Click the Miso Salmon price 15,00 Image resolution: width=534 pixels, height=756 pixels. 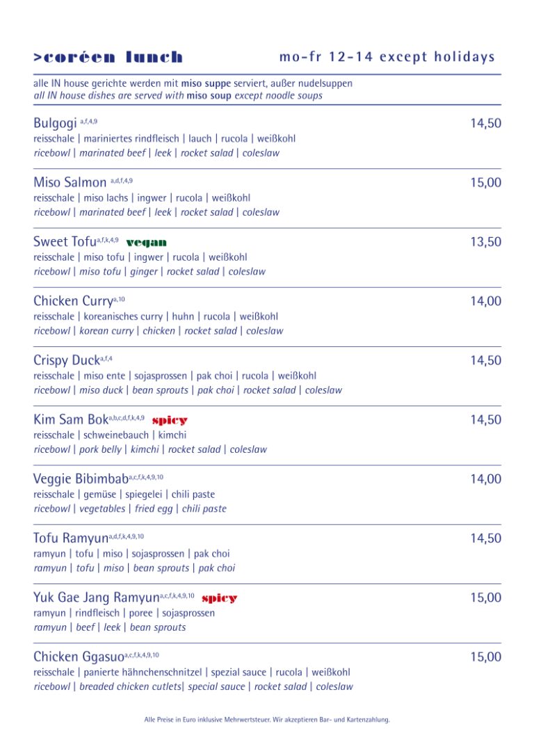click(486, 183)
